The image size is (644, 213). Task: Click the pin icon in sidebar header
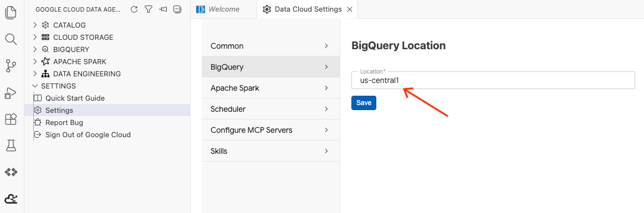coord(163,9)
